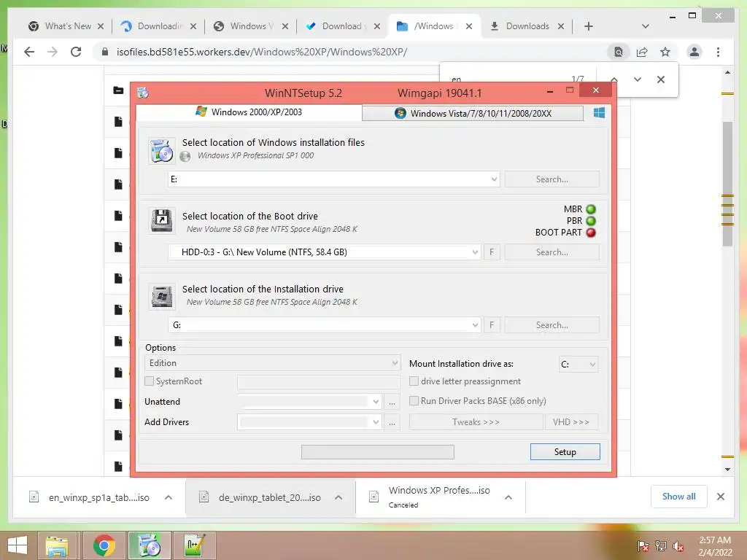The width and height of the screenshot is (747, 560).
Task: Click the Windows logo icon in WinNTSetup
Action: tap(599, 113)
